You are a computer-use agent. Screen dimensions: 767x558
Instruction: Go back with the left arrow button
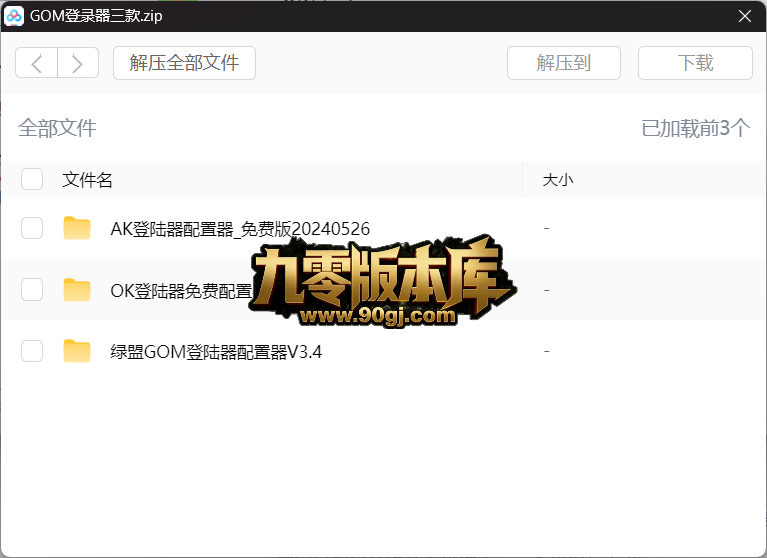[x=36, y=63]
